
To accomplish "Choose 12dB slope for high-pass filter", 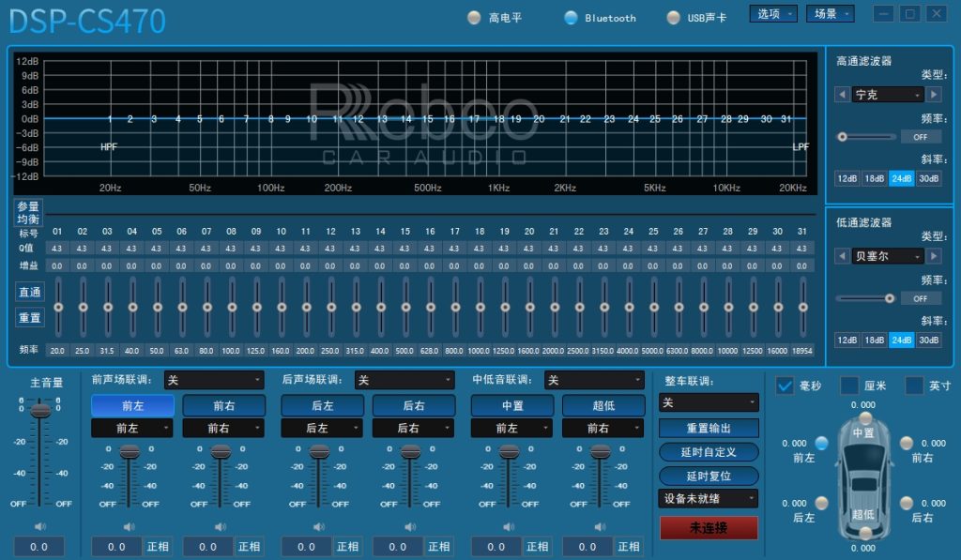I will pyautogui.click(x=847, y=178).
